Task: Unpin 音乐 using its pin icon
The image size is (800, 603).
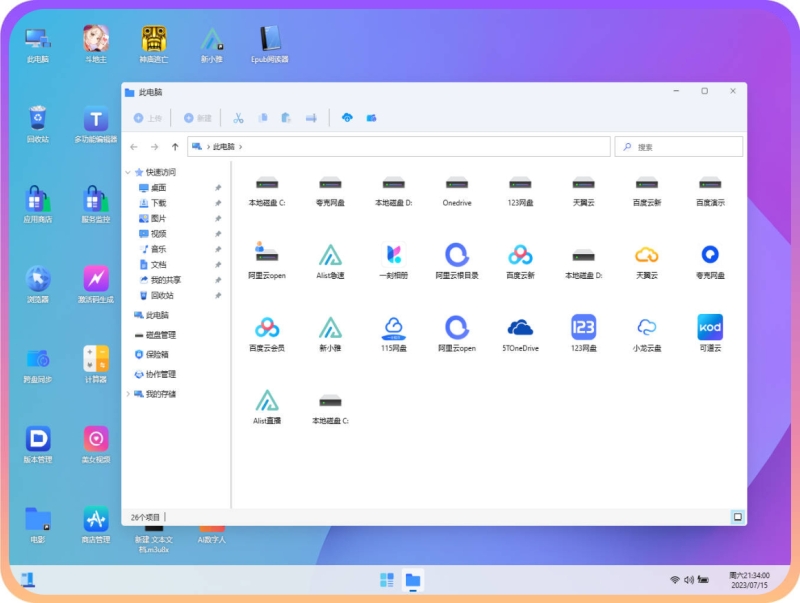Action: 218,249
